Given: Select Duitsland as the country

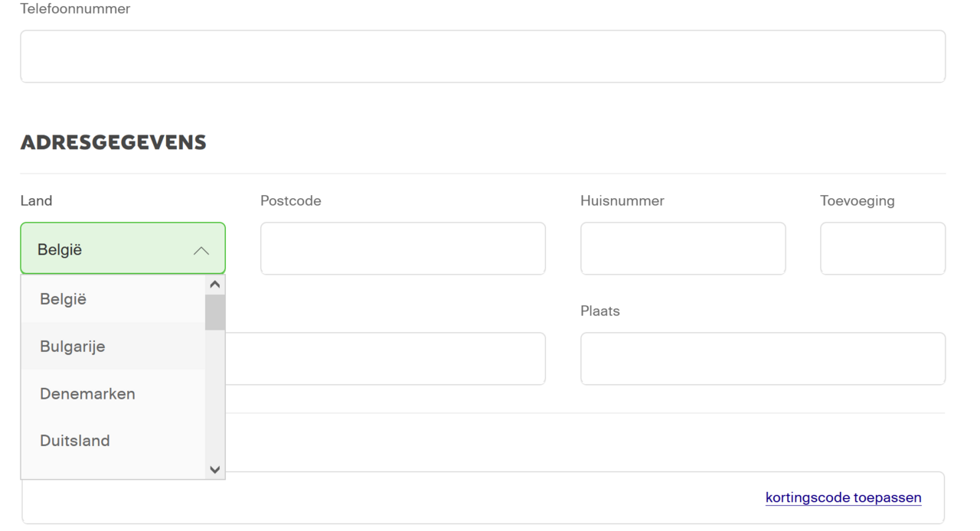Looking at the screenshot, I should pyautogui.click(x=75, y=441).
